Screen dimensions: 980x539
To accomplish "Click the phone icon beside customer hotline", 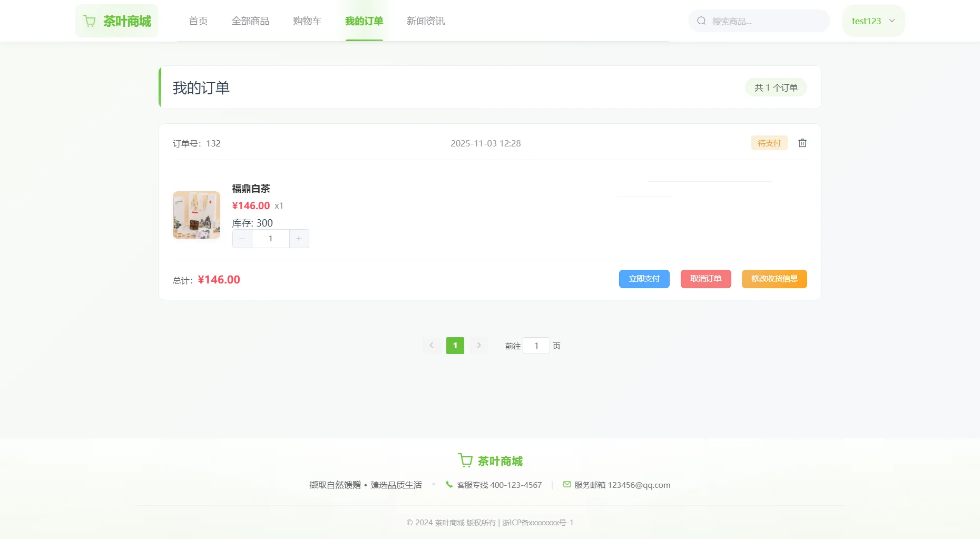I will click(449, 484).
